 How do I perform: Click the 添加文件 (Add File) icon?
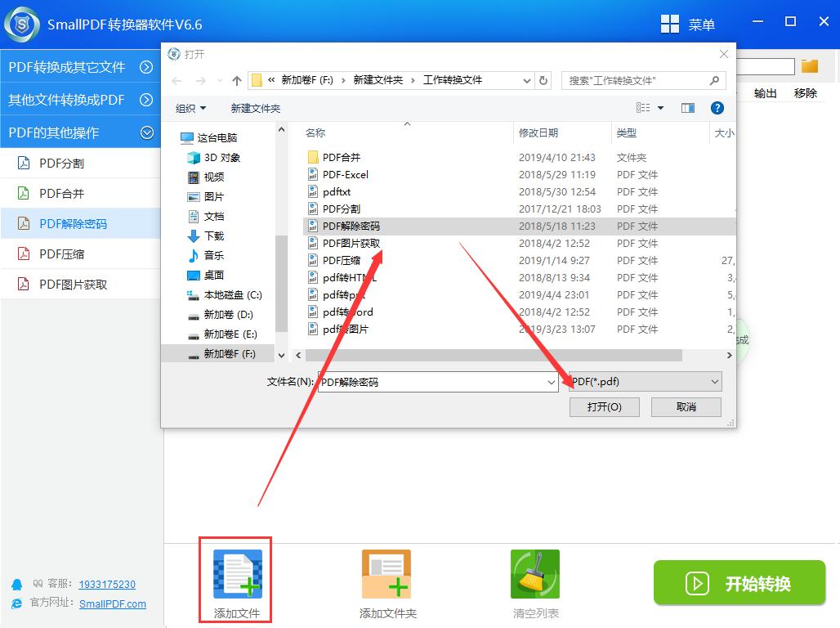235,573
